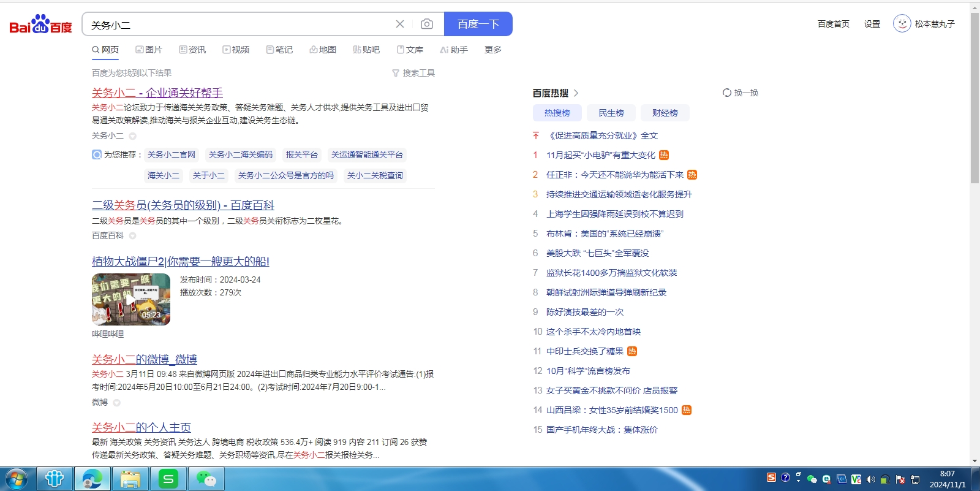Open 二级关务员 百度百科 result
980x491 pixels.
183,205
